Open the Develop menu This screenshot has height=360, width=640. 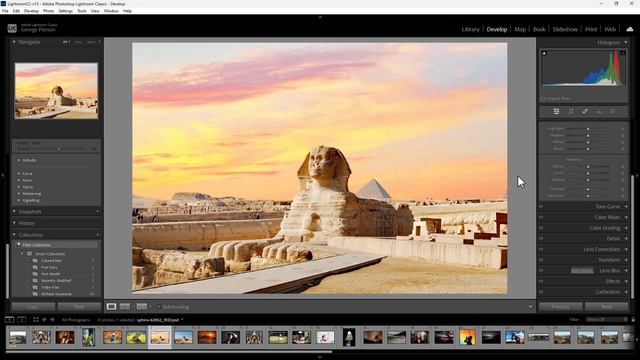point(31,11)
